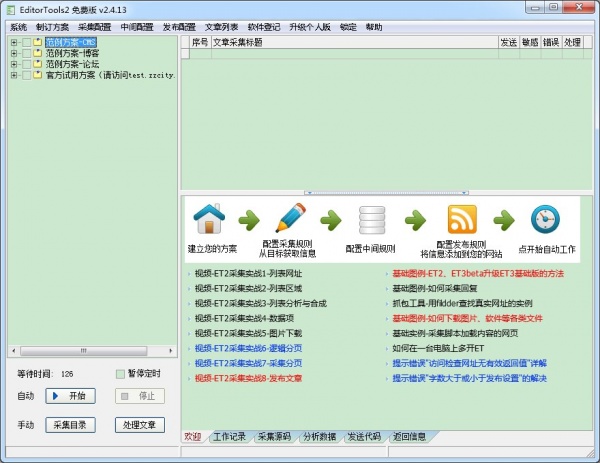Switch to the 返回信息 tab

(x=409, y=437)
